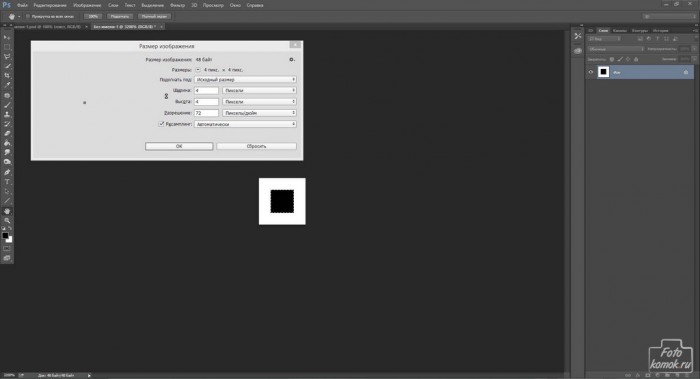Open the Файл menu
Image resolution: width=700 pixels, height=379 pixels.
click(x=22, y=5)
